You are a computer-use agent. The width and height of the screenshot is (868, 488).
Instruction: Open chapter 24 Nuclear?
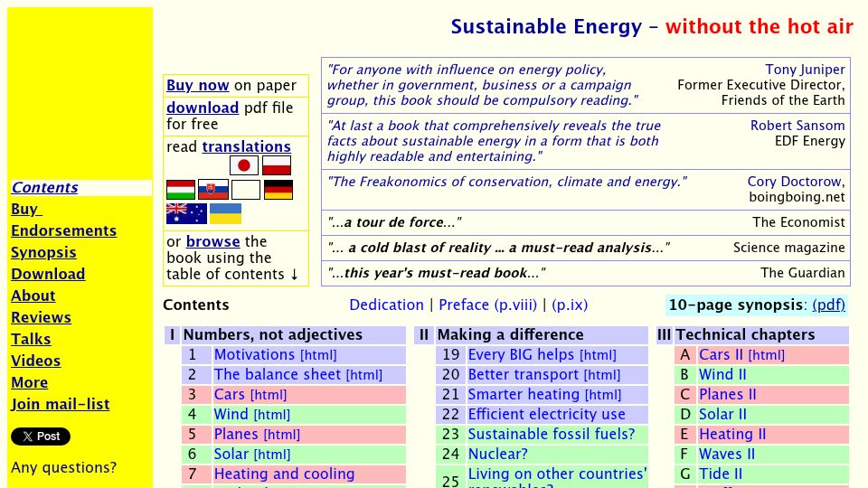[498, 455]
